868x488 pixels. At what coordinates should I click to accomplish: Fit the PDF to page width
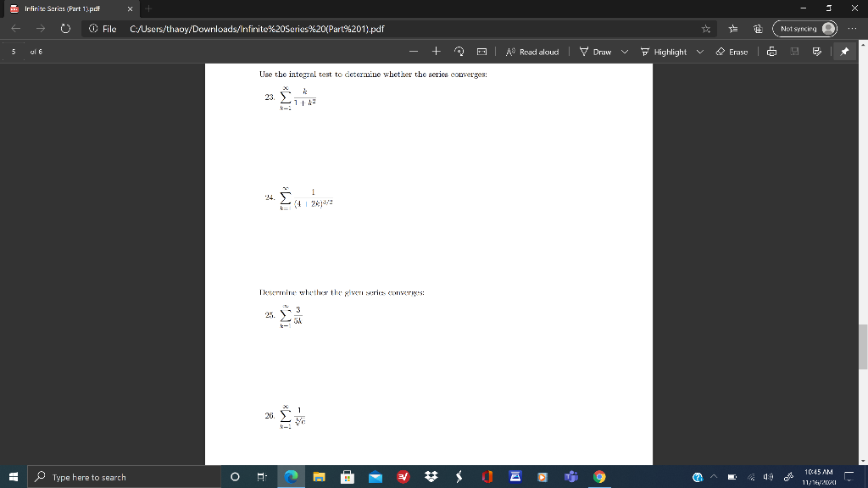[482, 52]
